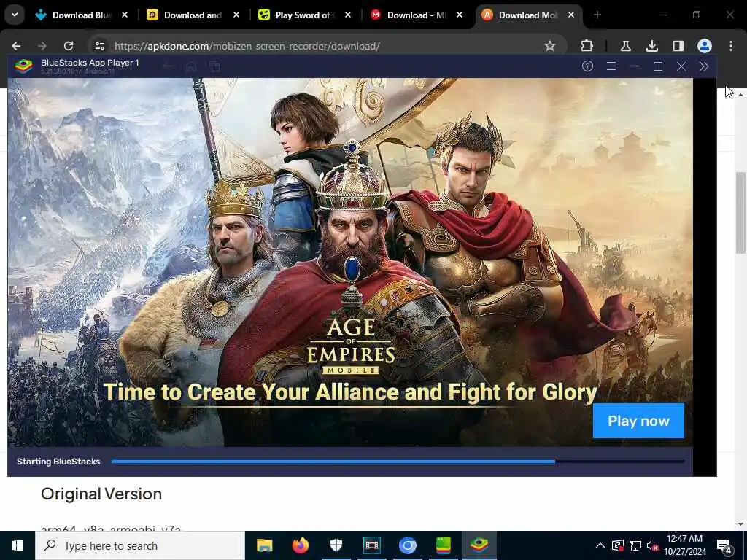Show hidden system tray icons
The width and height of the screenshot is (747, 560).
pyautogui.click(x=600, y=545)
